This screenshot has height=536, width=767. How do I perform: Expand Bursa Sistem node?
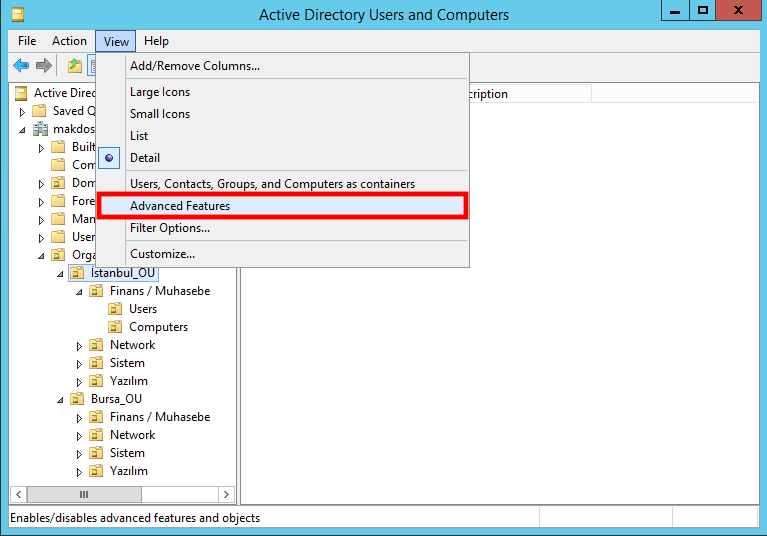[79, 454]
